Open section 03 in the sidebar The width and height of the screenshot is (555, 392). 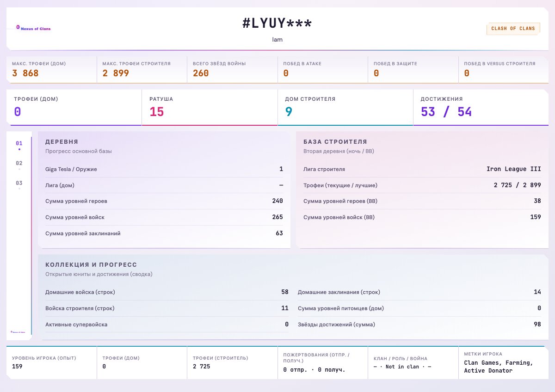pyautogui.click(x=19, y=183)
